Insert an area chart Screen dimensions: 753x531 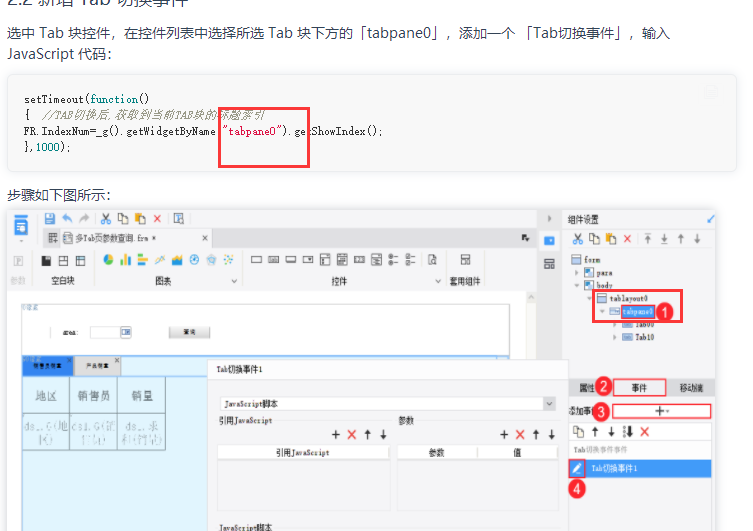pos(177,260)
